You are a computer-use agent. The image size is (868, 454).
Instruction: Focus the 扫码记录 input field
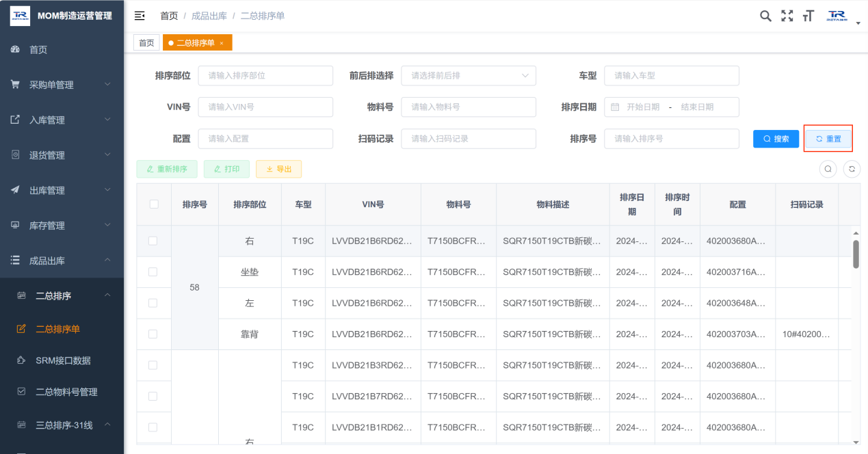pos(469,139)
